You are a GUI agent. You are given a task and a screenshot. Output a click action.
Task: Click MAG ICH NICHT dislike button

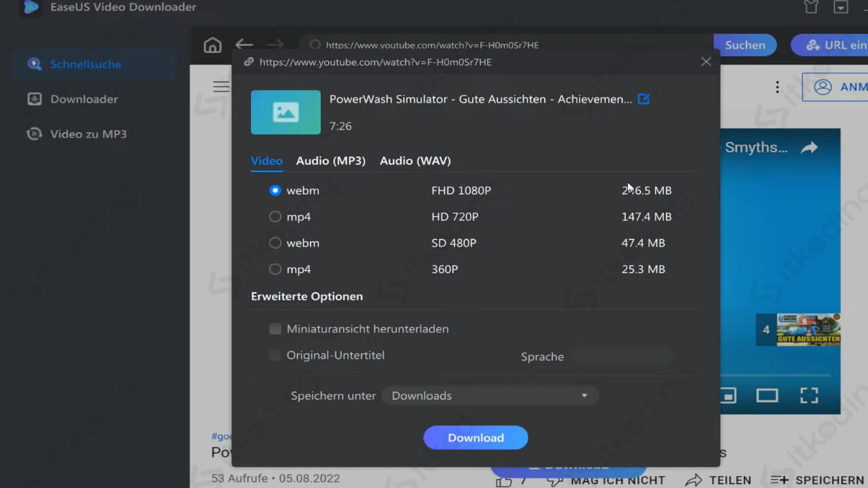click(606, 480)
